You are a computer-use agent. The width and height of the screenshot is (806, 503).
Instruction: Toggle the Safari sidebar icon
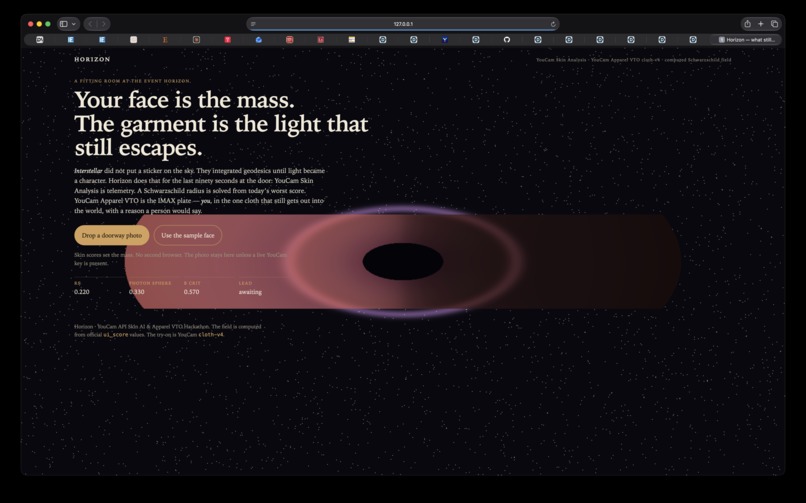coord(64,24)
